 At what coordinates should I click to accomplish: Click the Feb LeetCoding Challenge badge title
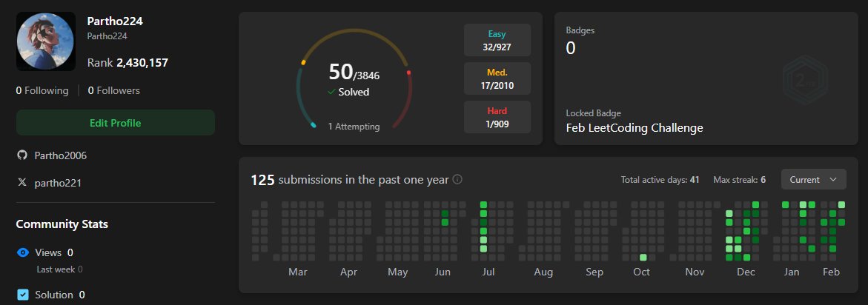pyautogui.click(x=635, y=127)
